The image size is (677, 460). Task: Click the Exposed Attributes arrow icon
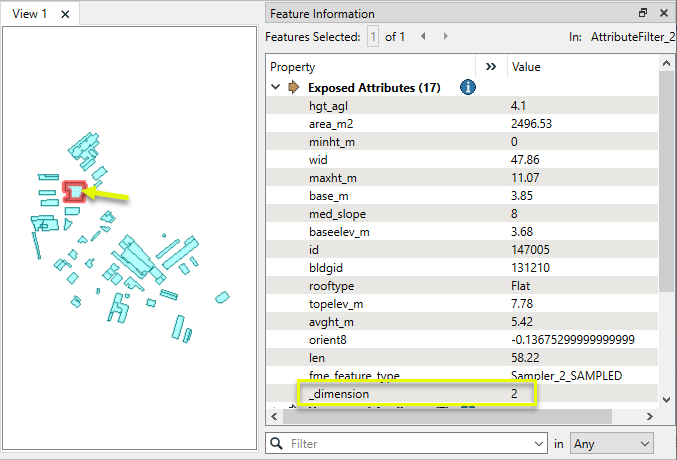pyautogui.click(x=294, y=87)
